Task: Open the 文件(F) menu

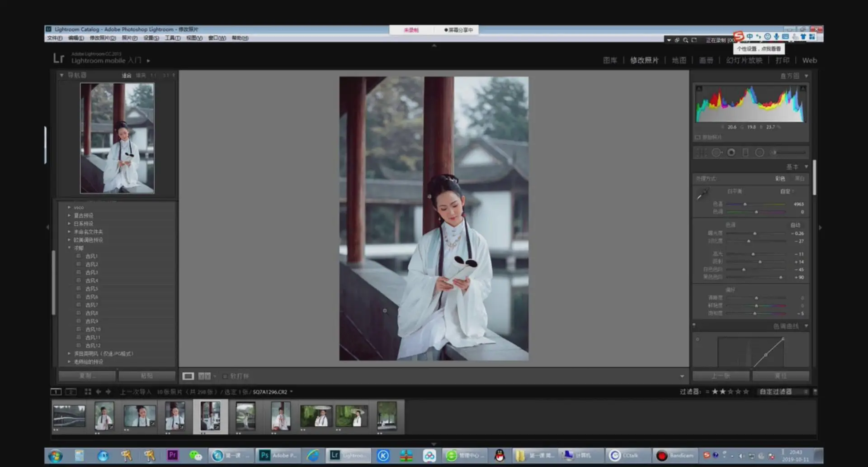Action: (55, 38)
